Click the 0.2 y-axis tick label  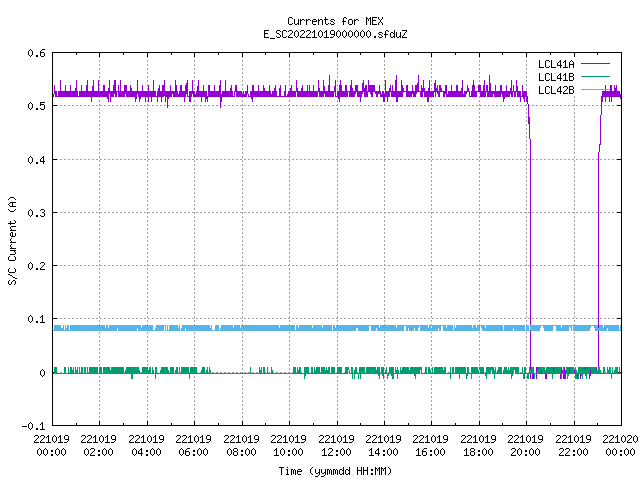(36, 266)
